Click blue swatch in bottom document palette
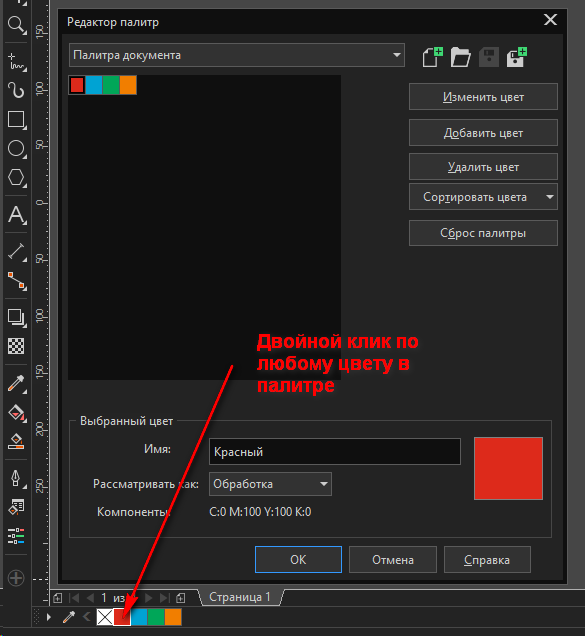585x636 pixels. coord(139,617)
